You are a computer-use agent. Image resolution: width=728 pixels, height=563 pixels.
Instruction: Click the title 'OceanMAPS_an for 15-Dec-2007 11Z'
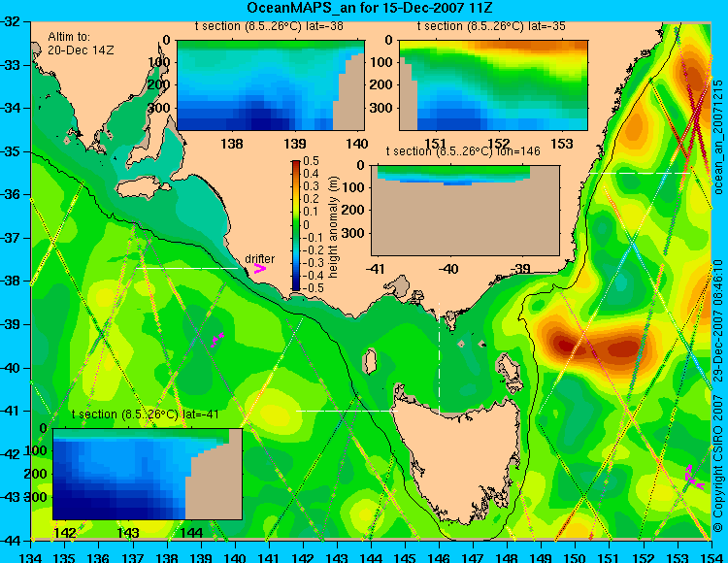(x=369, y=8)
